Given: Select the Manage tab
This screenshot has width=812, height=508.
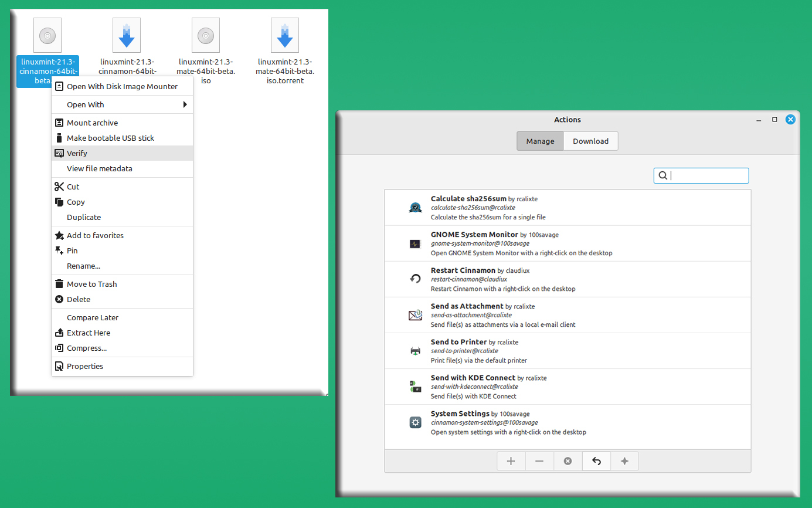Looking at the screenshot, I should click(x=539, y=141).
